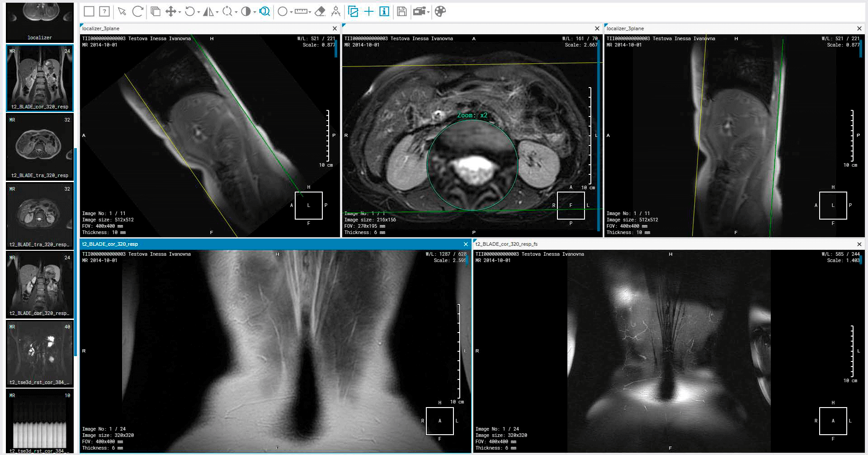This screenshot has height=455, width=868.
Task: Pick the contrast/window-level tool
Action: (246, 12)
